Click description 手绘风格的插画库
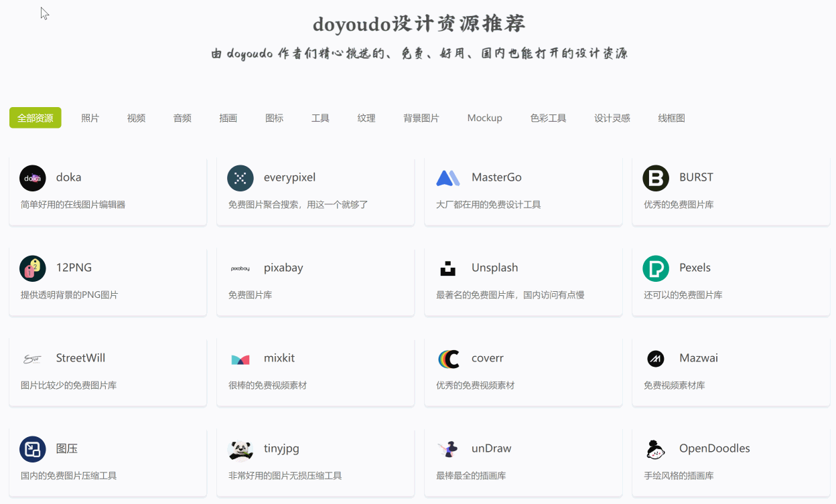The width and height of the screenshot is (836, 504). point(679,476)
